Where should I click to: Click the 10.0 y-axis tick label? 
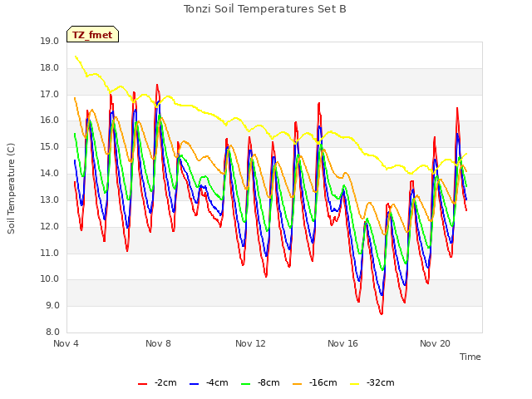50,279
